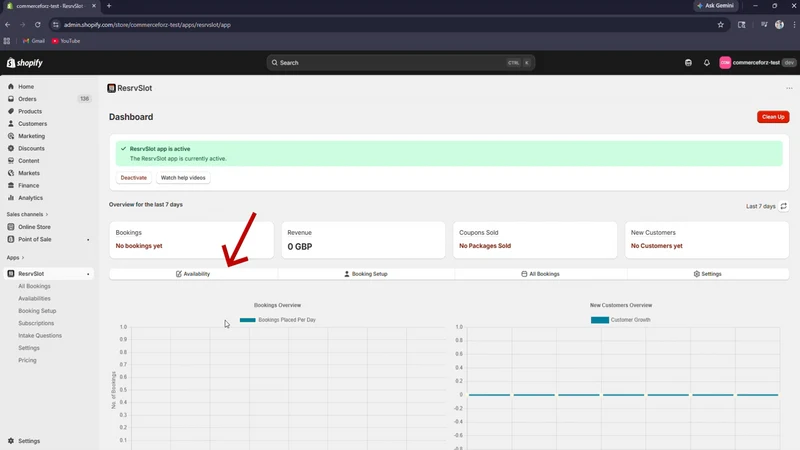Click the New Customers card
This screenshot has height=450, width=800.
707,239
